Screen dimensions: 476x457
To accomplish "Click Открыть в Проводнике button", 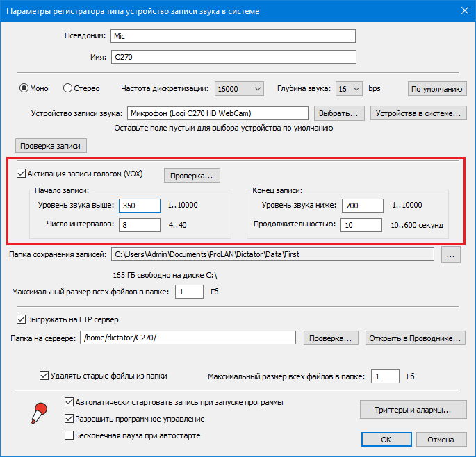I will (x=415, y=338).
